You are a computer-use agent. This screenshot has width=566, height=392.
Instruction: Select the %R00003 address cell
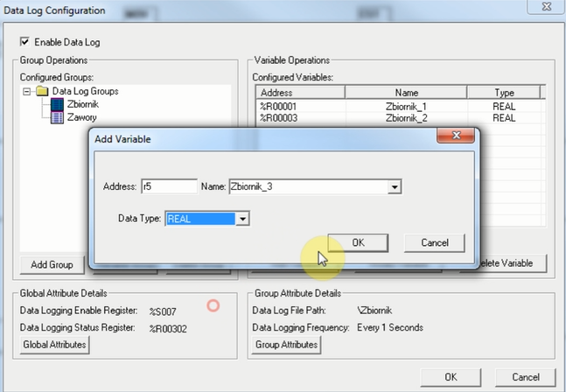[278, 118]
